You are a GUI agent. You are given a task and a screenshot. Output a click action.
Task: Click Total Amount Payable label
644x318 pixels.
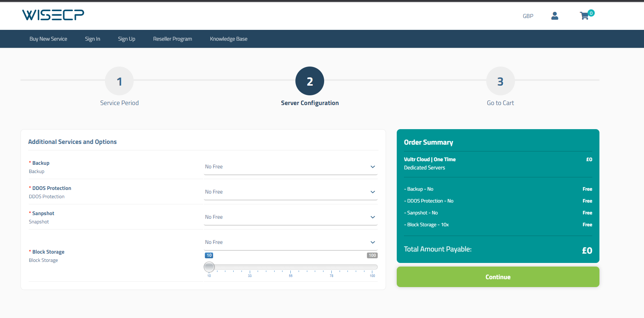click(438, 249)
